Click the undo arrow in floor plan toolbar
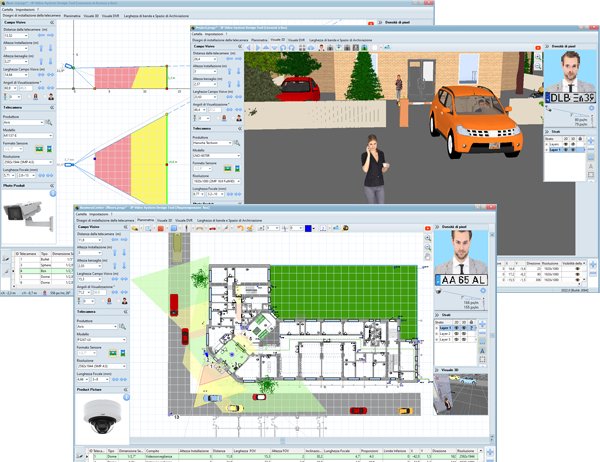The height and width of the screenshot is (462, 600). [x=240, y=228]
